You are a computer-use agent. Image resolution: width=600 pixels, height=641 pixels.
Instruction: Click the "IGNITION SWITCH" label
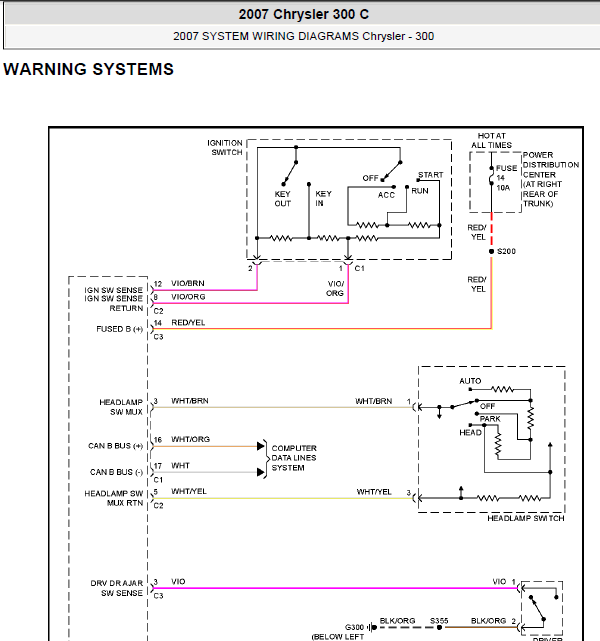click(x=225, y=148)
